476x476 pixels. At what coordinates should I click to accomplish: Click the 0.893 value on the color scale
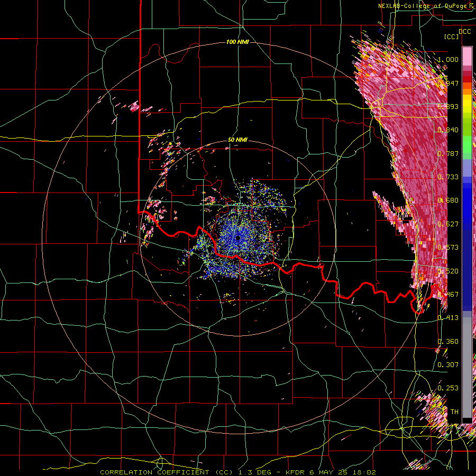pos(448,106)
